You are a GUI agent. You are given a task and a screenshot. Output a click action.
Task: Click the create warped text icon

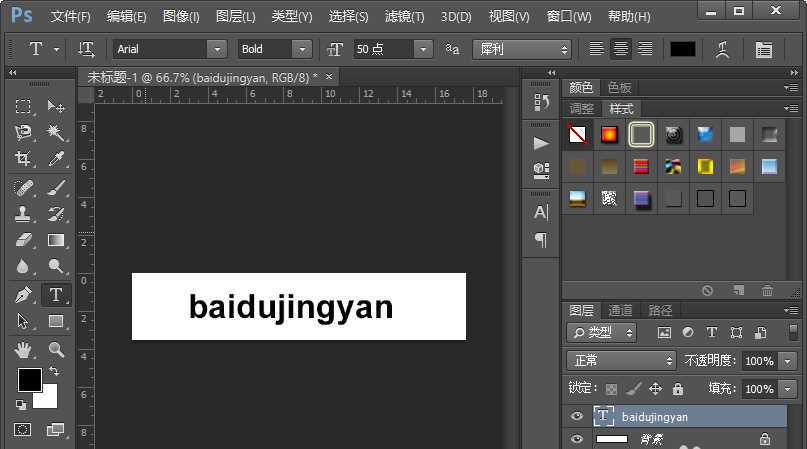coord(722,49)
